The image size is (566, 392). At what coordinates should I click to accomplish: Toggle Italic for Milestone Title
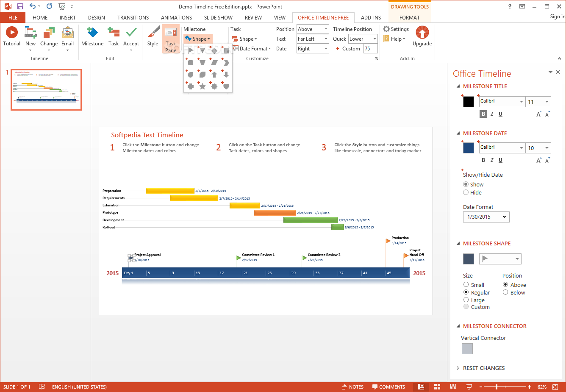coord(492,114)
